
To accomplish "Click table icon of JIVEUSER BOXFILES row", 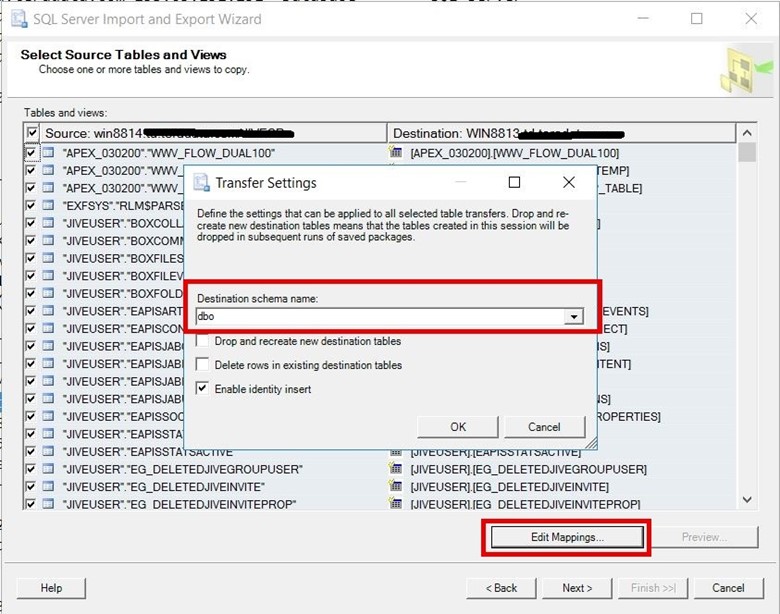I will [48, 258].
